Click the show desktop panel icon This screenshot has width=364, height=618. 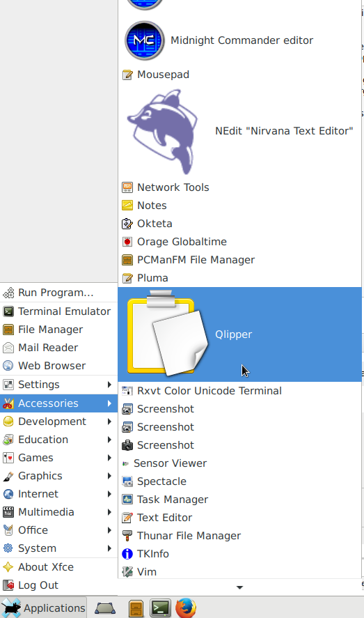pos(105,608)
